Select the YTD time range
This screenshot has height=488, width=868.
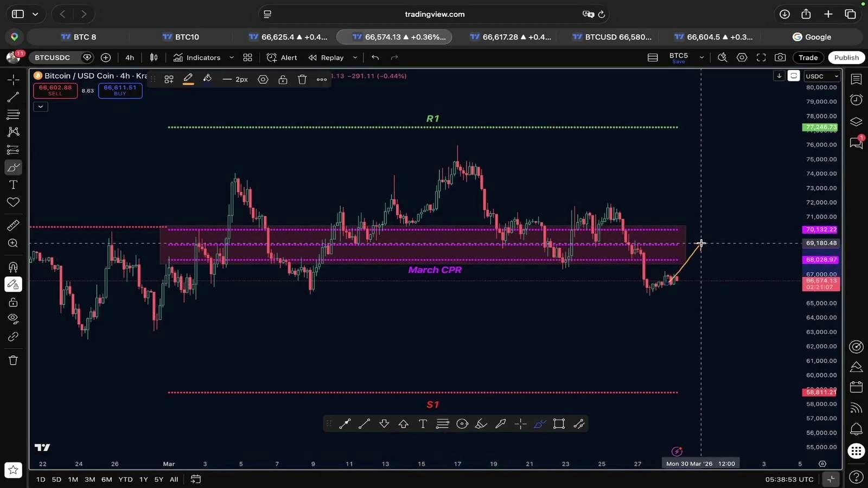(x=125, y=479)
